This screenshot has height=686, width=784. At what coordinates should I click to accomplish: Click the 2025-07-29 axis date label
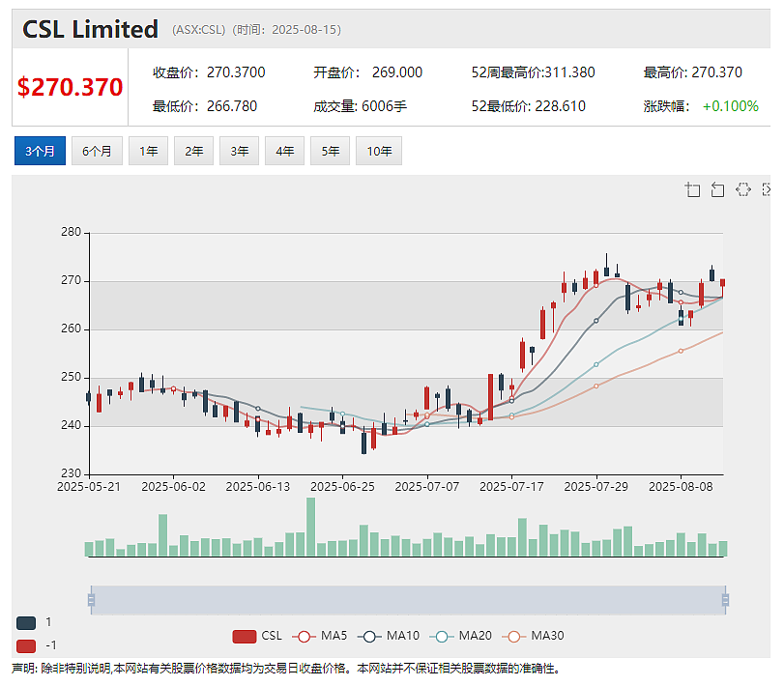coord(596,487)
